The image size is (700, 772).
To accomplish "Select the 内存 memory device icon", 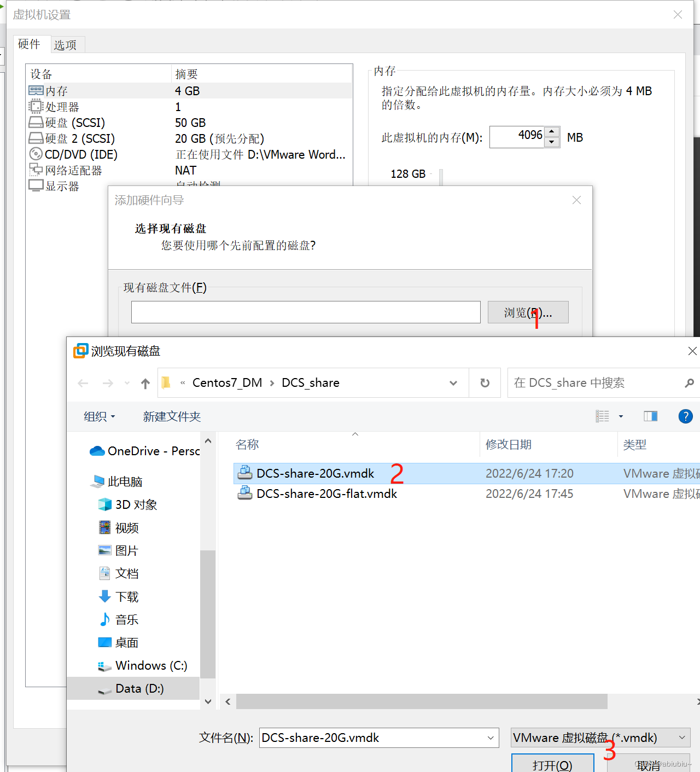I will (36, 91).
